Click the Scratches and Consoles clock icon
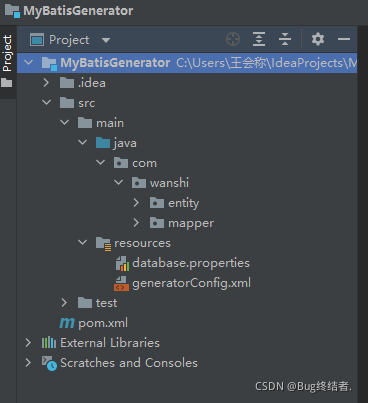 coord(49,363)
